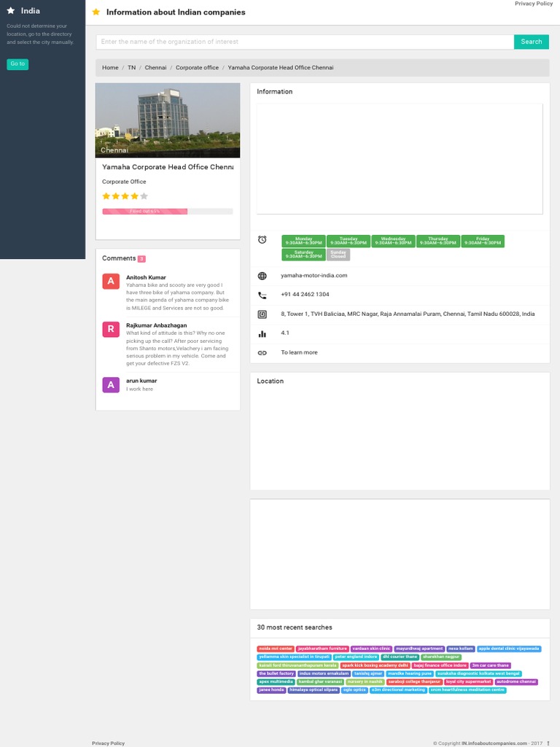Screen dimensions: 560x747
Task: Click the Search button
Action: tap(531, 42)
